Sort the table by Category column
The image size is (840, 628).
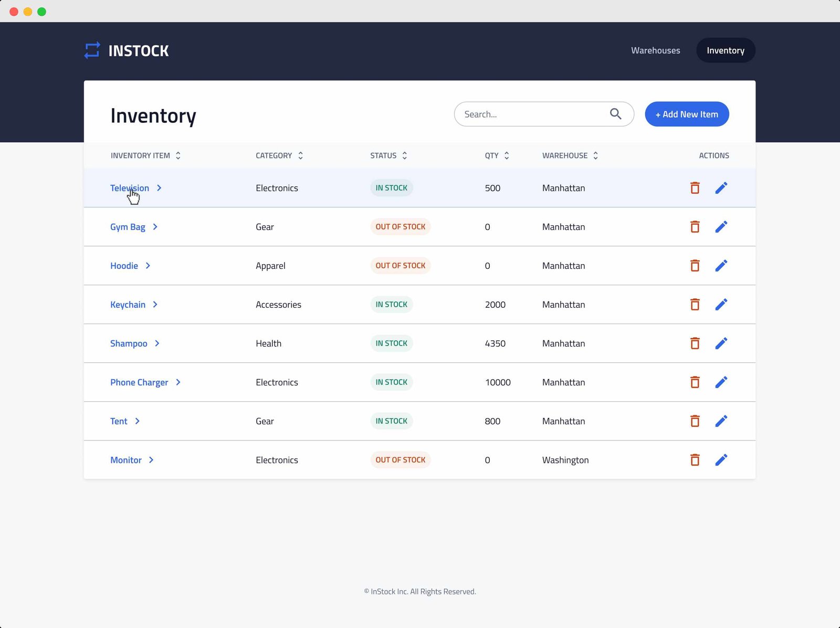[300, 155]
